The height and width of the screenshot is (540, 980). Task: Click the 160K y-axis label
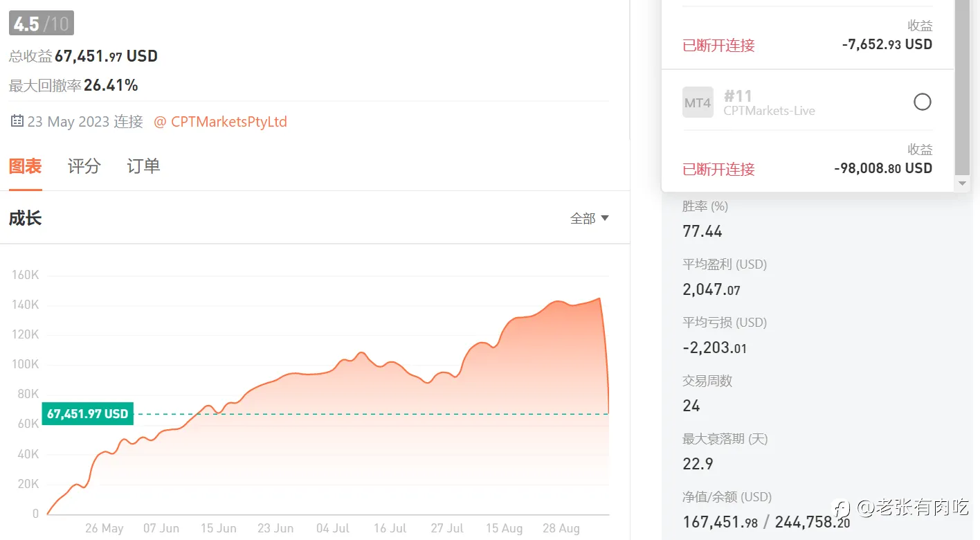pos(26,275)
